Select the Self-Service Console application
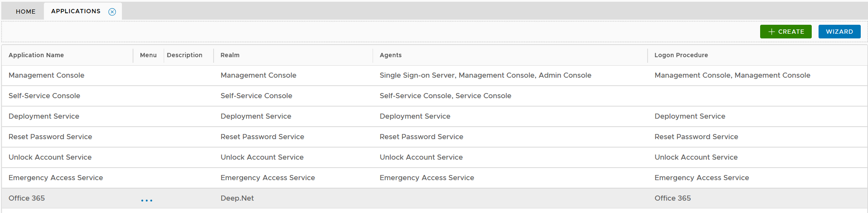Image resolution: width=868 pixels, height=213 pixels. point(44,96)
